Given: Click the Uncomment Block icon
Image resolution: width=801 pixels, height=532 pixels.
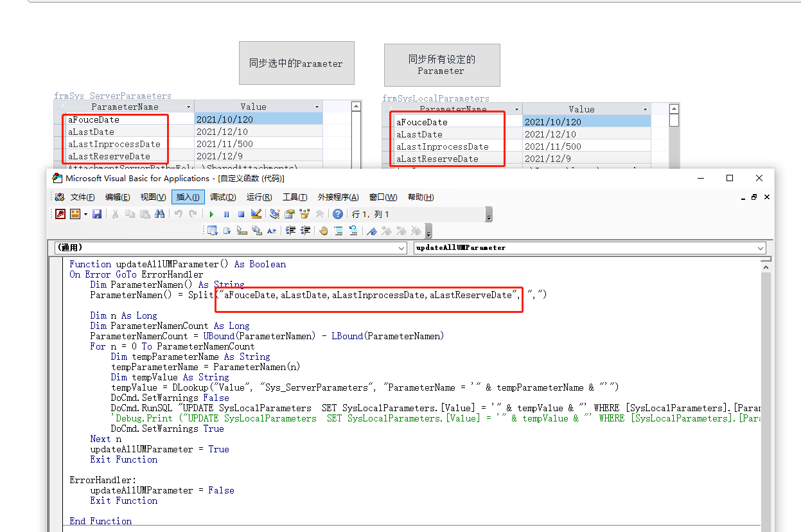Looking at the screenshot, I should pos(353,231).
